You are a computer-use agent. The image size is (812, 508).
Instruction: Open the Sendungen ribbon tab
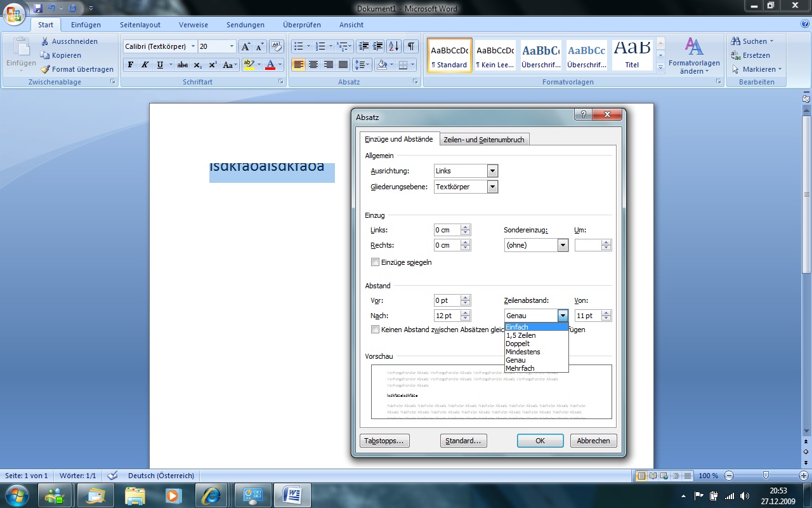(x=246, y=25)
